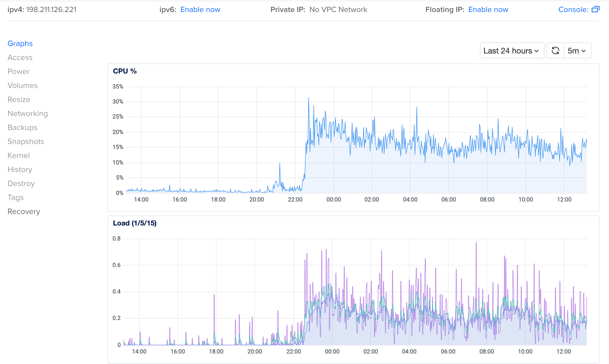View the History section
The image size is (609, 364).
(x=20, y=169)
